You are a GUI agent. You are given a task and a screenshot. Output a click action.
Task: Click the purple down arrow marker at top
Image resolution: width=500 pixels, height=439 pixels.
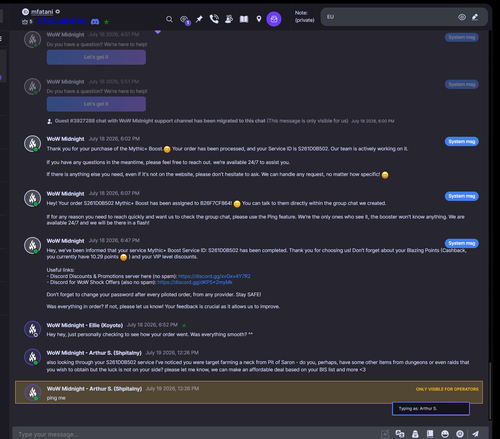tap(158, 32)
